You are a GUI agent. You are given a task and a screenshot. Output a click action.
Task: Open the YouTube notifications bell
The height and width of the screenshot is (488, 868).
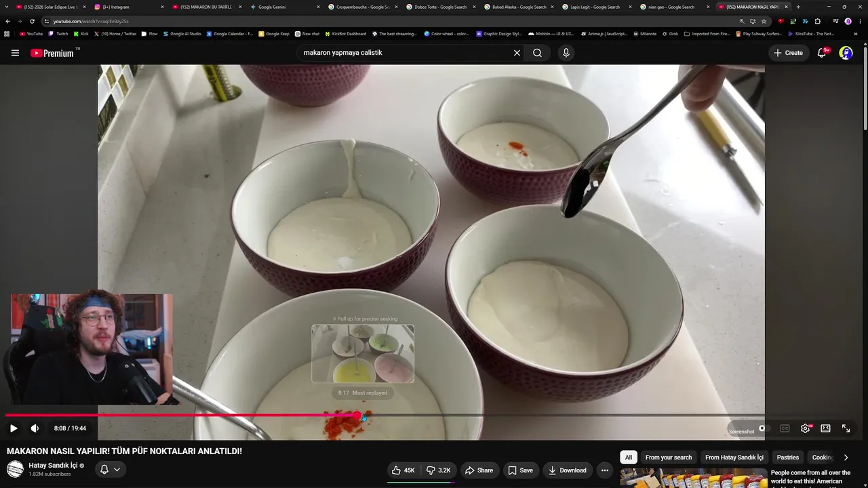(x=822, y=53)
